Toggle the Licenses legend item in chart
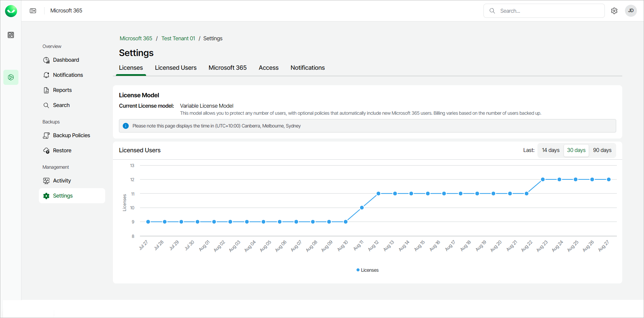Viewport: 644px width, 318px height. 368,270
